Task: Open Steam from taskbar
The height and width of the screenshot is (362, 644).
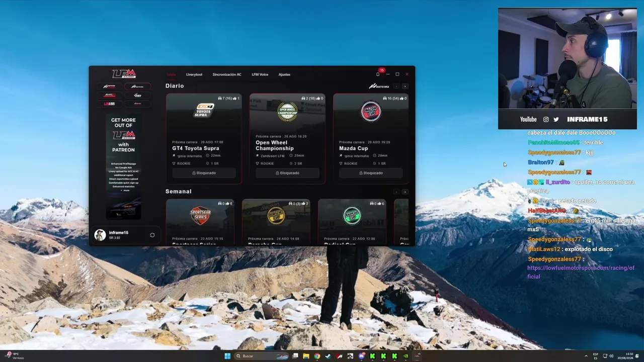Action: point(328,356)
